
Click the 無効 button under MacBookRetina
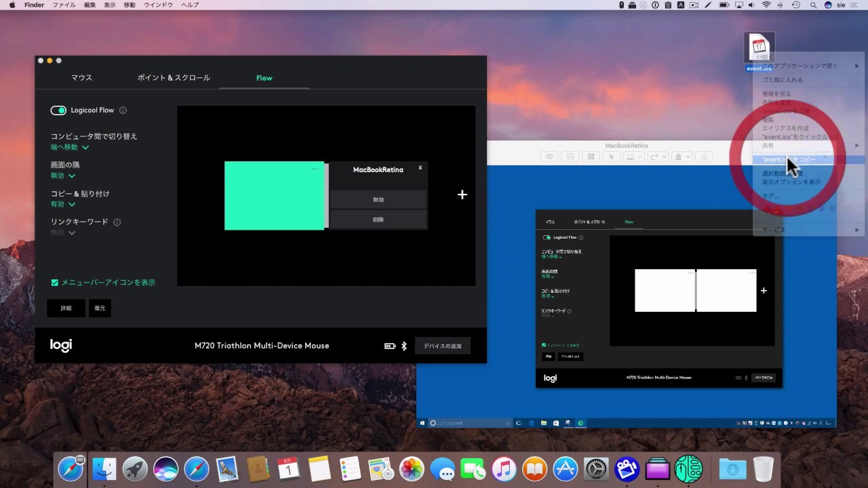tap(378, 200)
